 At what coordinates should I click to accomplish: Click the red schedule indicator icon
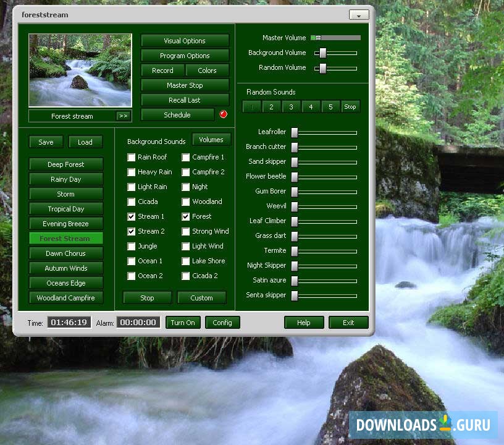tap(223, 114)
